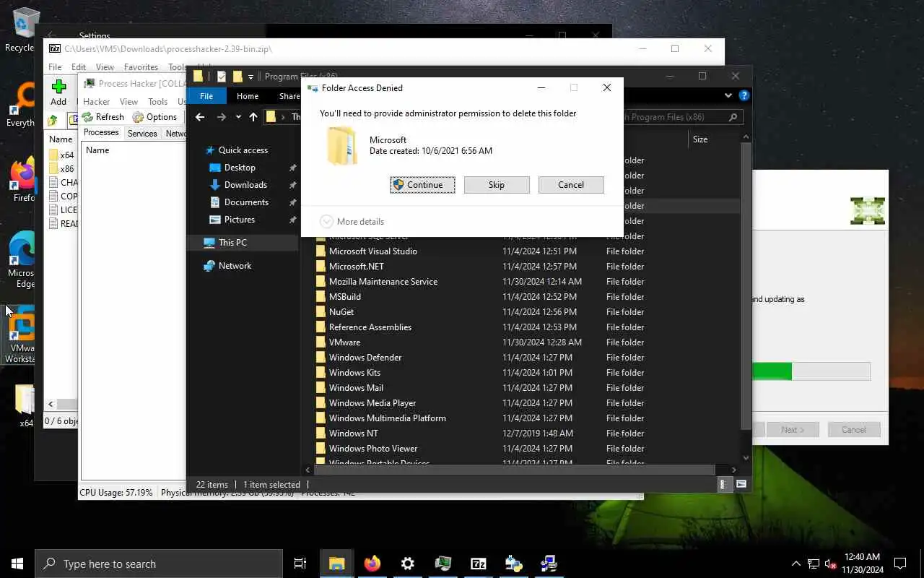Select Desktop in Explorer navigation pane
This screenshot has width=924, height=578.
pos(240,168)
